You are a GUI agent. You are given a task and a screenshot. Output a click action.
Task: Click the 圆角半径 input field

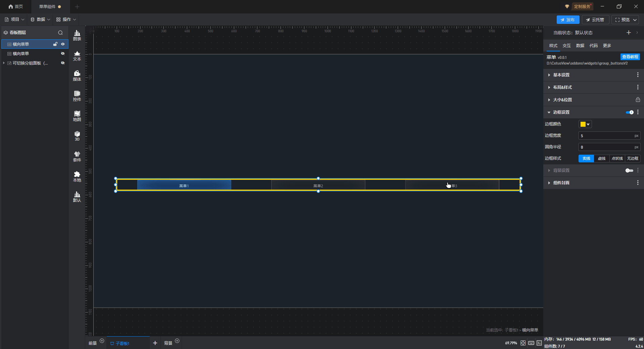[x=609, y=147]
